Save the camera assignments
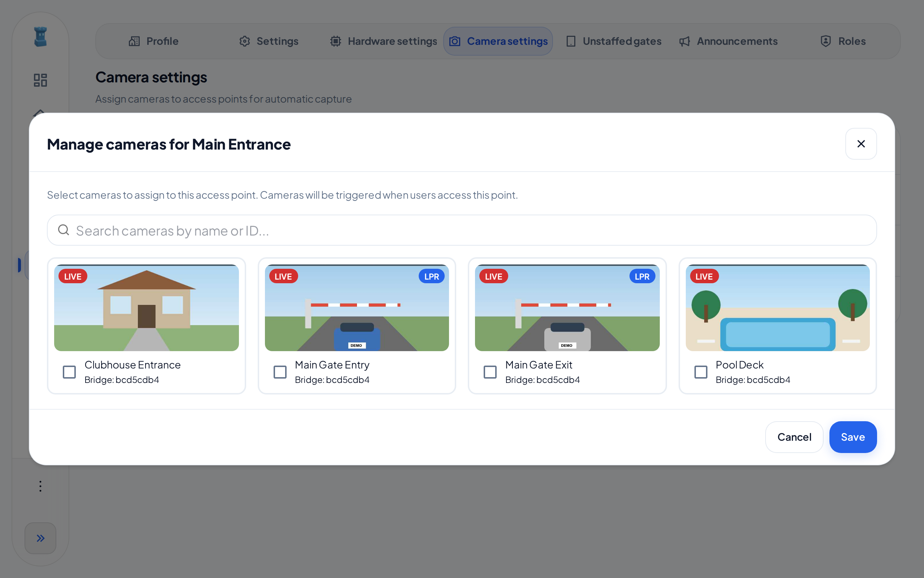Screen dimensions: 924x578 [853, 437]
